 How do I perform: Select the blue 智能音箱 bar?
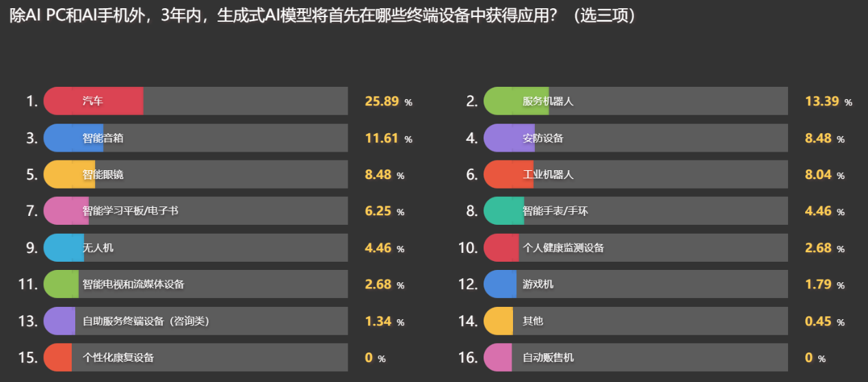[x=74, y=138]
